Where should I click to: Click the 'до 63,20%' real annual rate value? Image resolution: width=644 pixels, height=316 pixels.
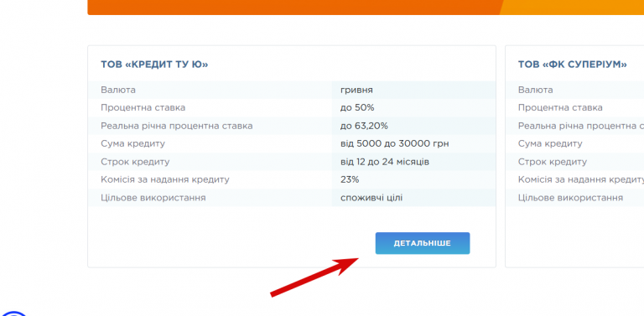coord(364,126)
